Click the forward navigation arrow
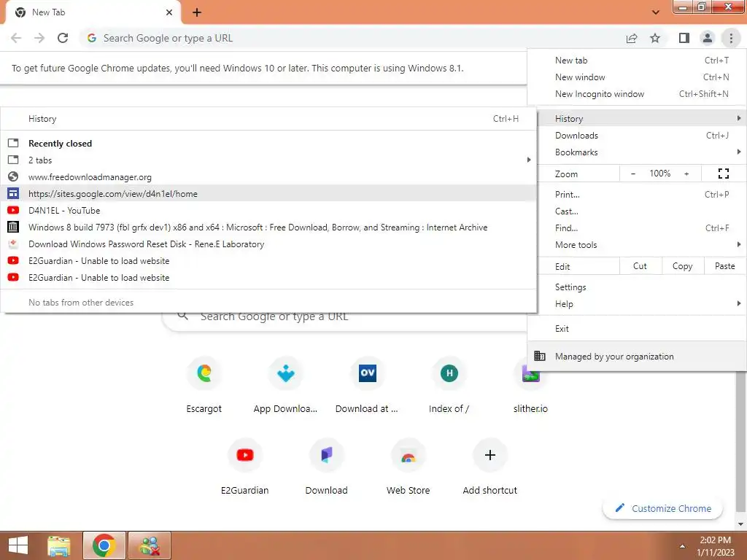This screenshot has width=747, height=560. click(x=39, y=38)
